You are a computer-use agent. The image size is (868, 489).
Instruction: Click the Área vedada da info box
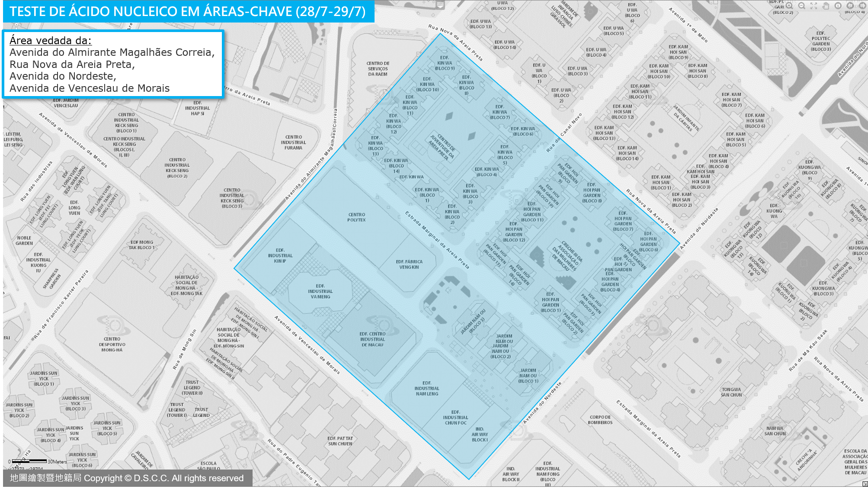[112, 64]
